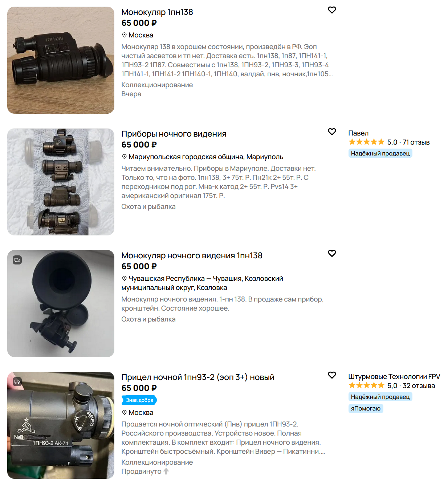Open the 1ПН138 monocular photo thumbnail
448x481 pixels.
coord(61,60)
